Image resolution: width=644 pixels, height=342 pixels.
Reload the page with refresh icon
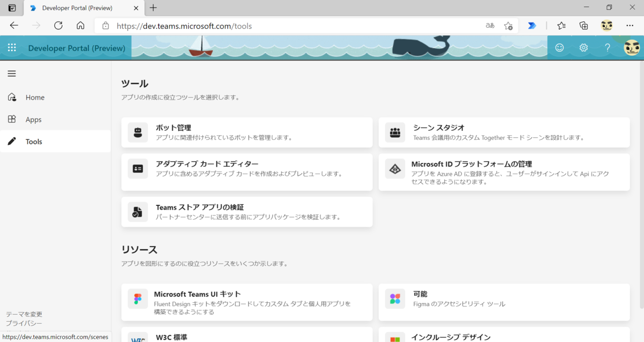click(58, 25)
